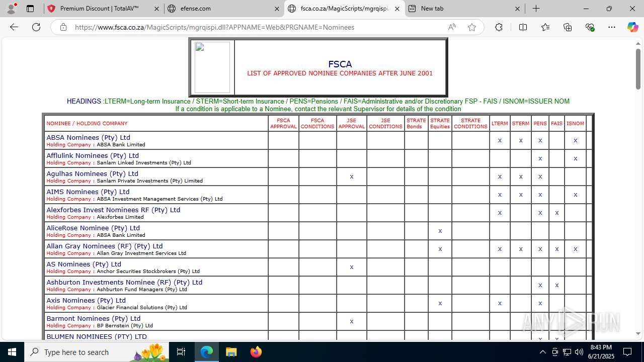644x362 pixels.
Task: Open the tab actions menu icon
Action: coord(30,9)
